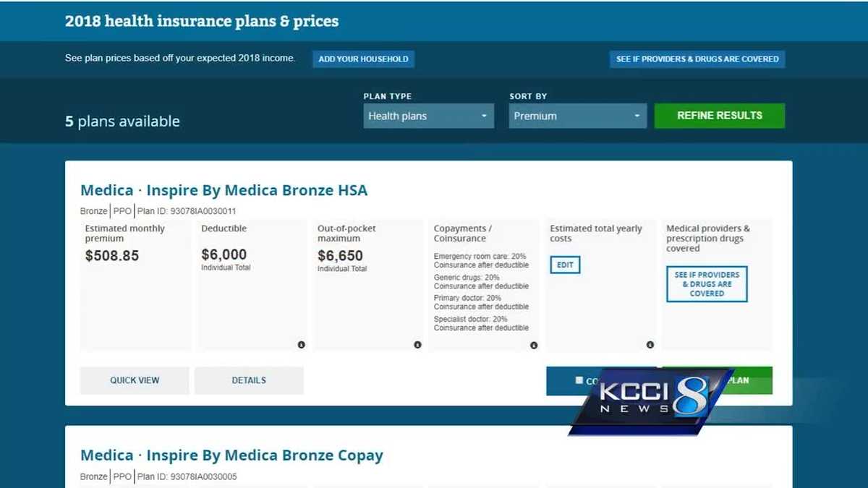This screenshot has width=868, height=488.
Task: Click the Add Your Household button
Action: 363,59
